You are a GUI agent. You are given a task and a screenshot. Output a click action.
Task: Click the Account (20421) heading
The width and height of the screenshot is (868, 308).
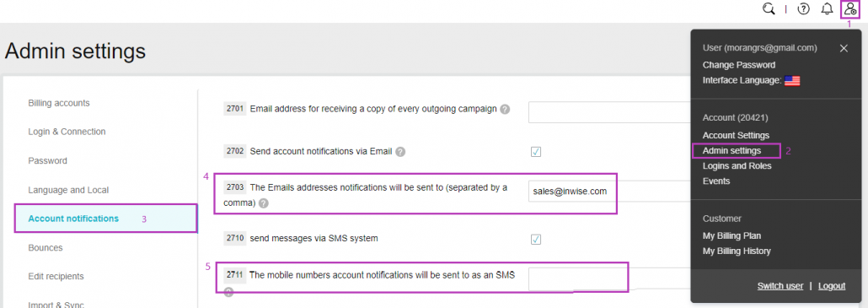coord(735,117)
